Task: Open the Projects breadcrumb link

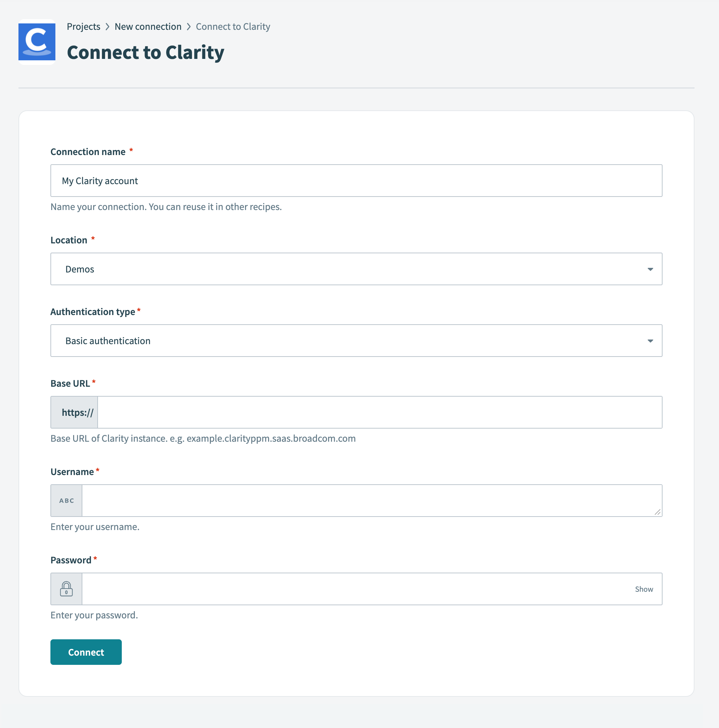Action: 83,26
